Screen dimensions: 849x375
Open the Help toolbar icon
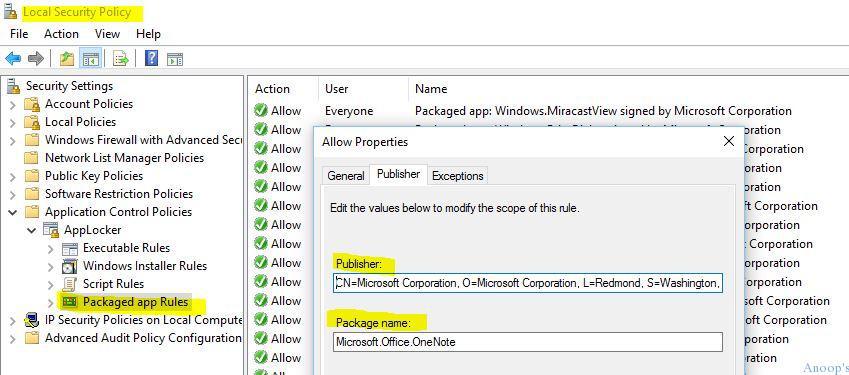coord(152,58)
